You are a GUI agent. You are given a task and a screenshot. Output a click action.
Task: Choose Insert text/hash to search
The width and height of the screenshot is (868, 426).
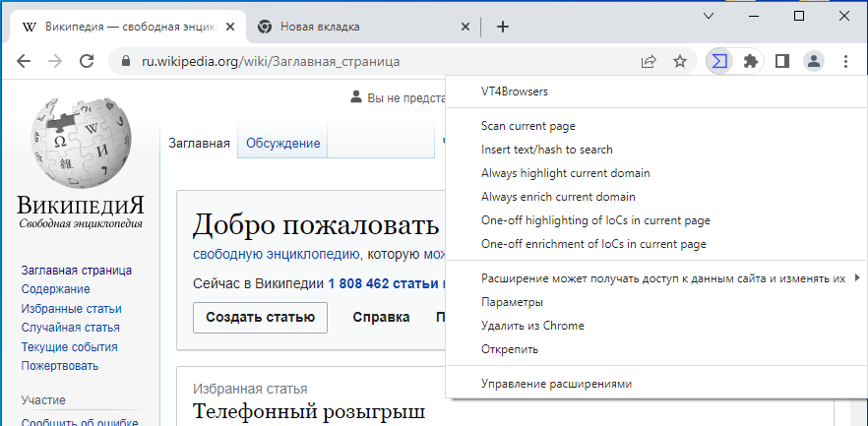(x=656, y=150)
